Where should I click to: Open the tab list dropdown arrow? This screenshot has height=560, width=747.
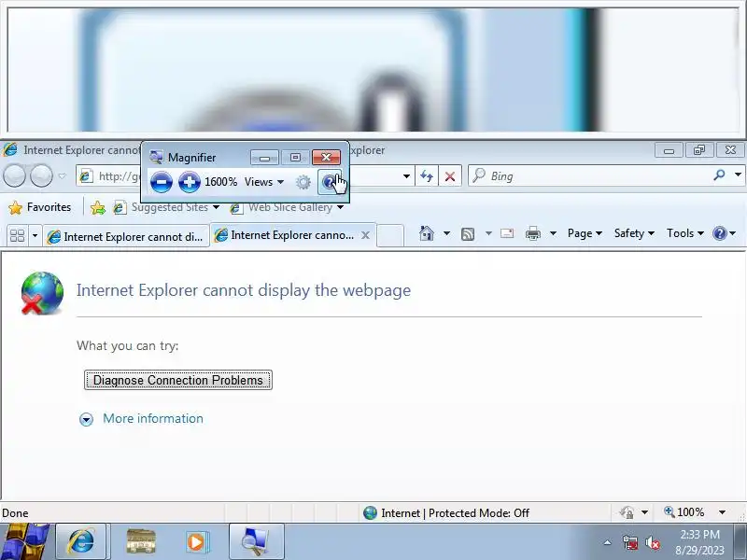pyautogui.click(x=35, y=236)
